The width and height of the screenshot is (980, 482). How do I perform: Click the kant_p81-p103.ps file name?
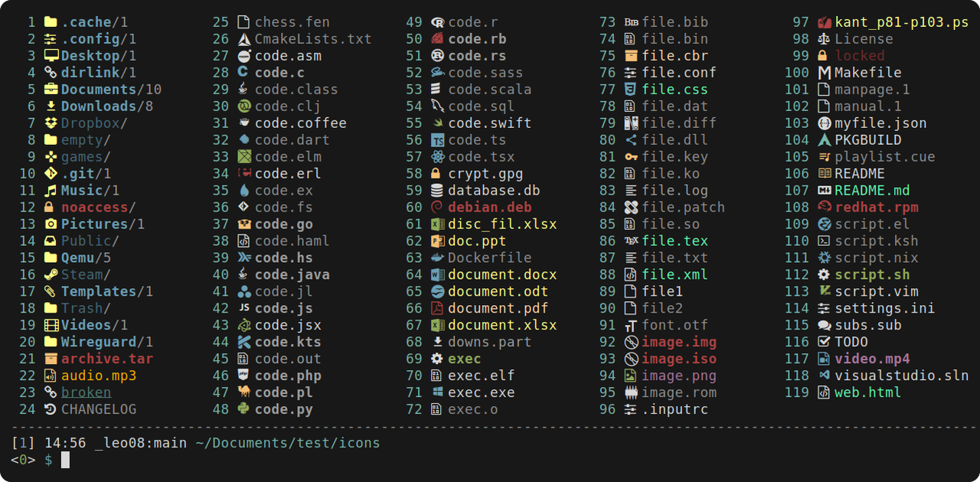(x=902, y=22)
